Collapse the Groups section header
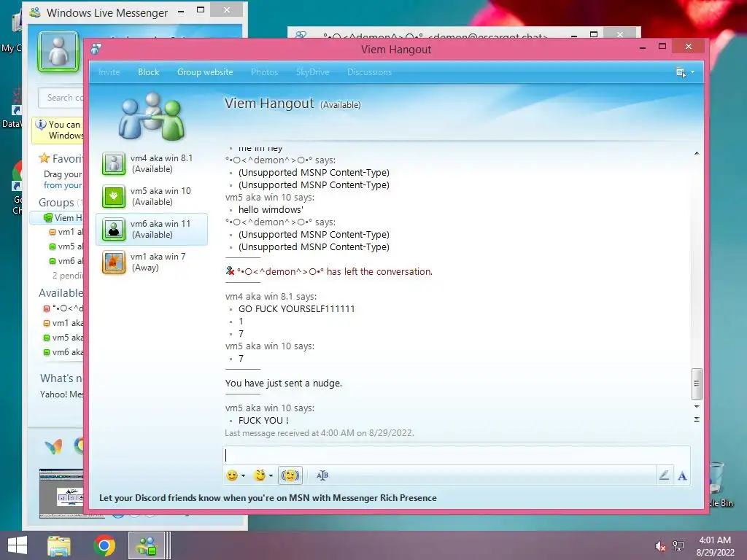The image size is (747, 560). (56, 203)
